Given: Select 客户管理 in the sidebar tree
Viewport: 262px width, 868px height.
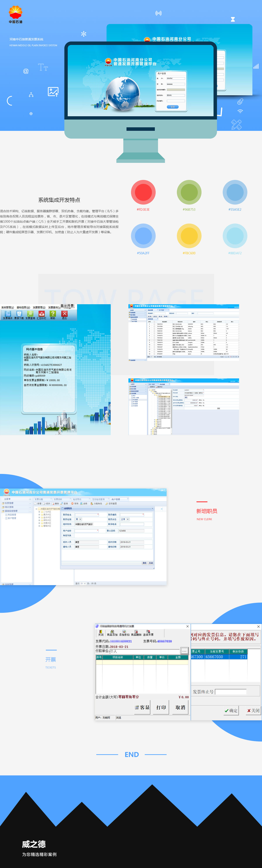Looking at the screenshot, I should click(12, 518).
